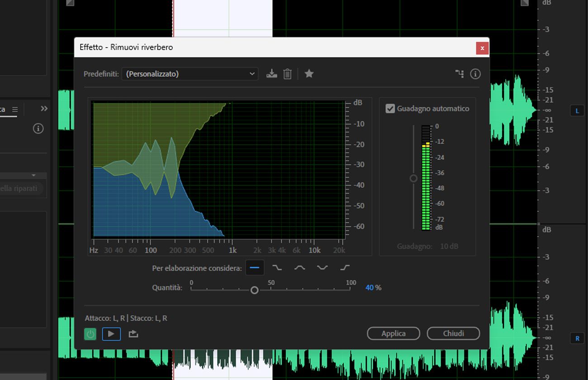
Task: Click the 'Quantità:' label
Action: click(167, 288)
